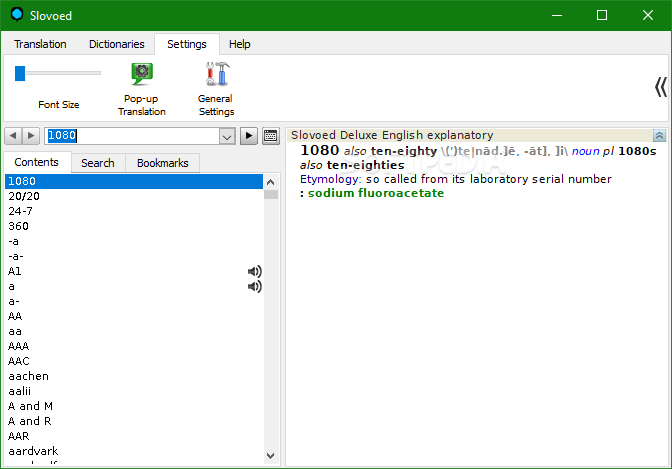This screenshot has width=672, height=469.
Task: Select the aachen entry
Action: coord(134,376)
